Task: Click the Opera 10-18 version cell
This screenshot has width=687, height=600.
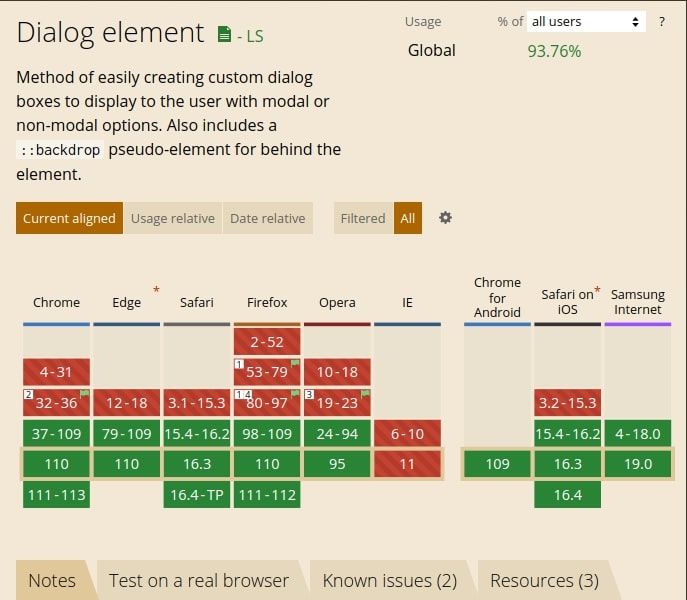Action: (337, 372)
